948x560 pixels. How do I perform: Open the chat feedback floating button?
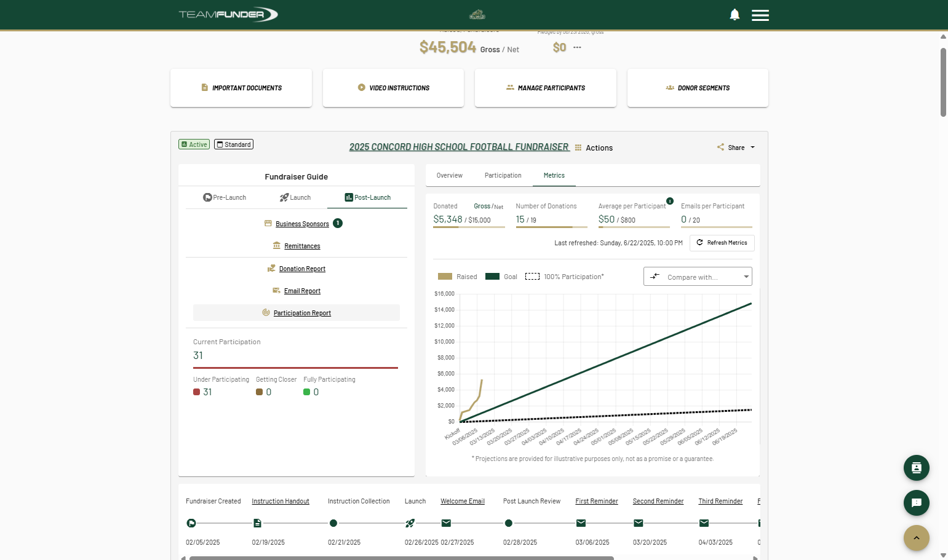tap(917, 503)
